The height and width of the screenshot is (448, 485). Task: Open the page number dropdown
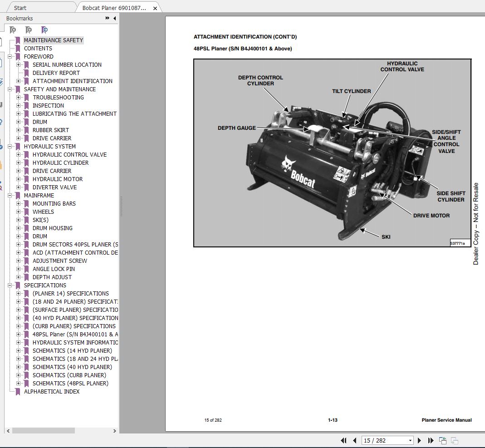(410, 440)
